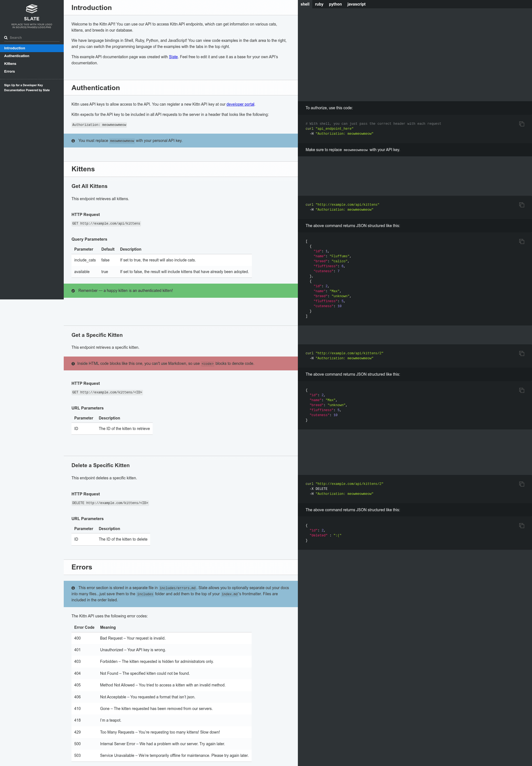The width and height of the screenshot is (532, 766).
Task: Copy the deleted kitten JSON response
Action: pos(522,526)
